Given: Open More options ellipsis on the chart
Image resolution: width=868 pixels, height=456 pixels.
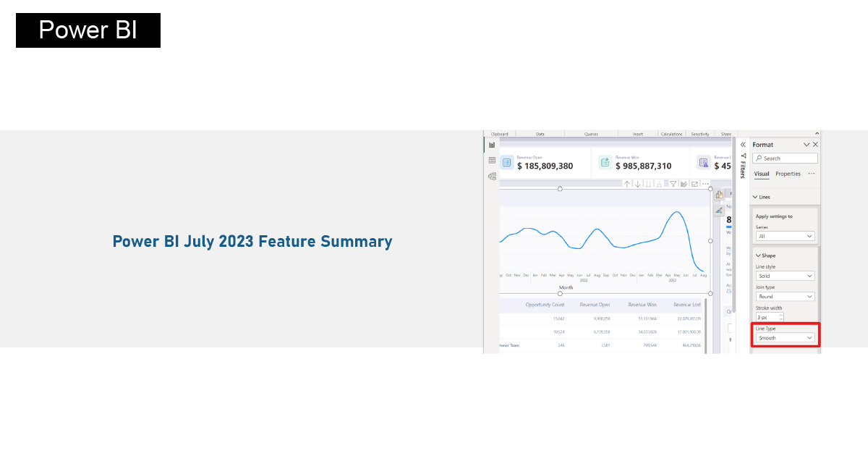Looking at the screenshot, I should pos(705,184).
